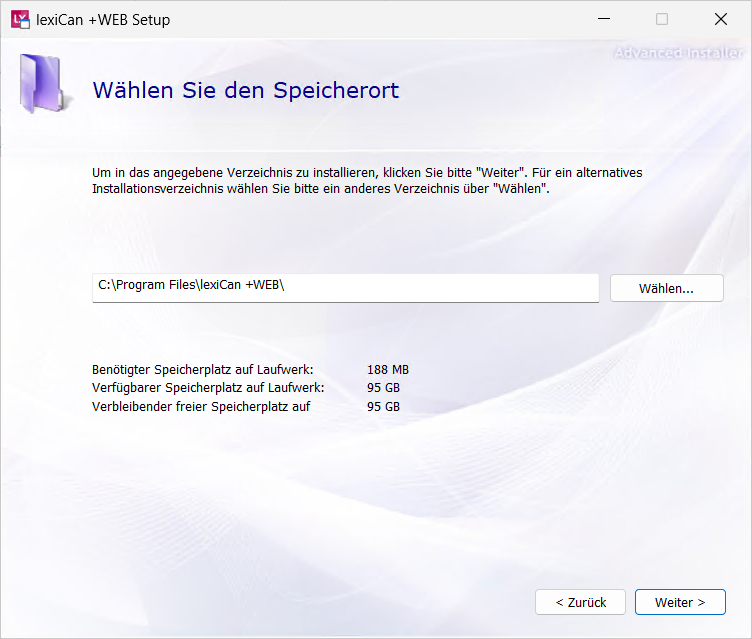
Task: Click the greyed-out maximize window button
Action: point(662,19)
